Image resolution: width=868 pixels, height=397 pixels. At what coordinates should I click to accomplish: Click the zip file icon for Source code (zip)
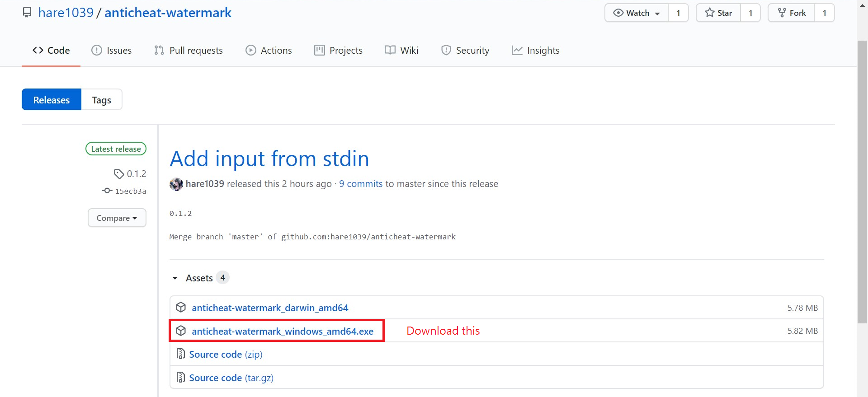(x=181, y=354)
